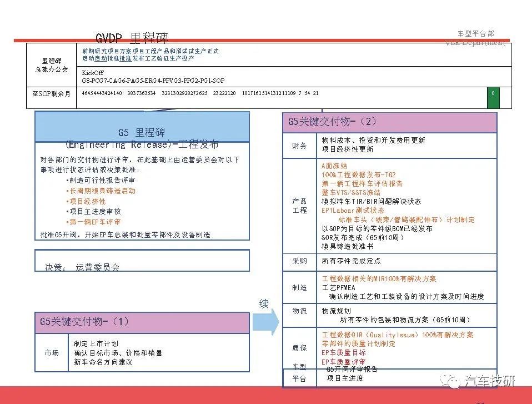
Task: Select the 工程数据QIR 100%有解决方案 line
Action: pos(397,335)
